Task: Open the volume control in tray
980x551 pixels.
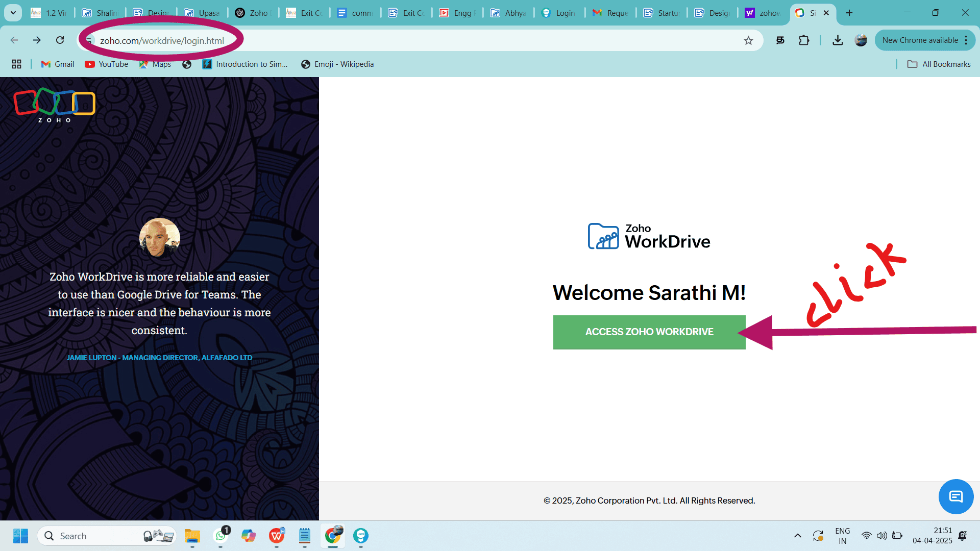Action: [881, 536]
